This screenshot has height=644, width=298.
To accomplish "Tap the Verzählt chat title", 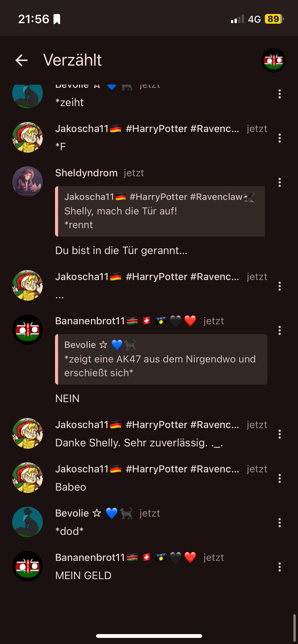I will pyautogui.click(x=72, y=60).
